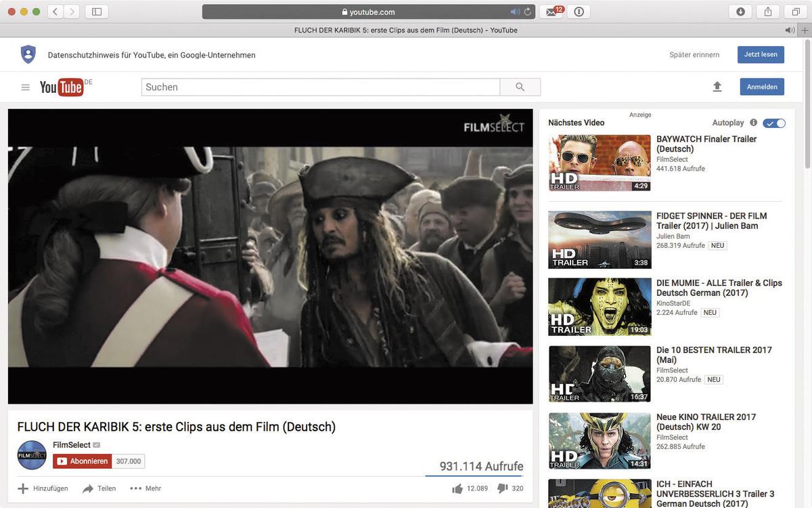Open a new Safari tab
Viewport: 812px width, 508px height.
(804, 30)
